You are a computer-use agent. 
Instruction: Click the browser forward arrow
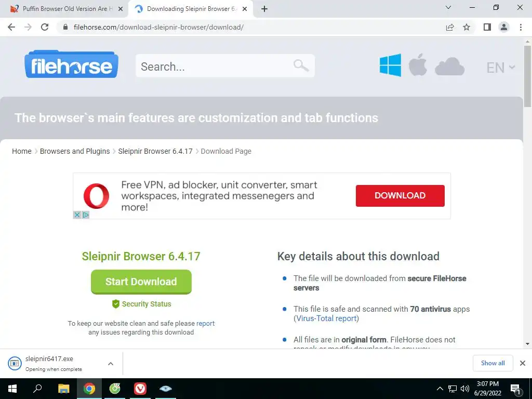point(28,27)
